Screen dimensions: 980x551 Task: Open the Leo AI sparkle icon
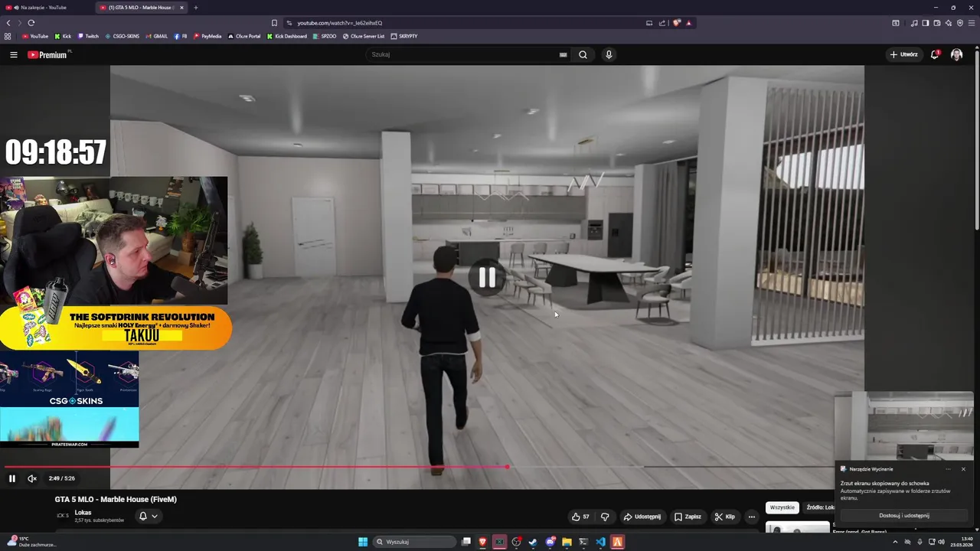coord(949,23)
